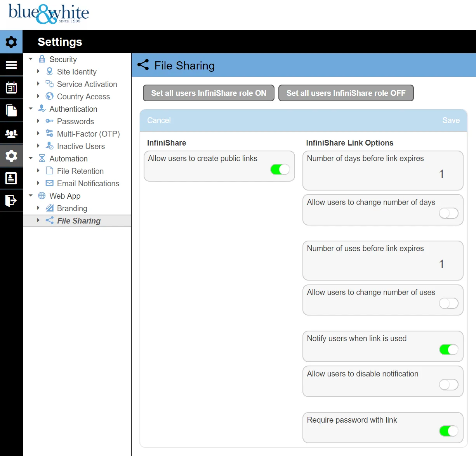Enable Allow users to change number of days
Screen dimensions: 476x456
coord(448,213)
